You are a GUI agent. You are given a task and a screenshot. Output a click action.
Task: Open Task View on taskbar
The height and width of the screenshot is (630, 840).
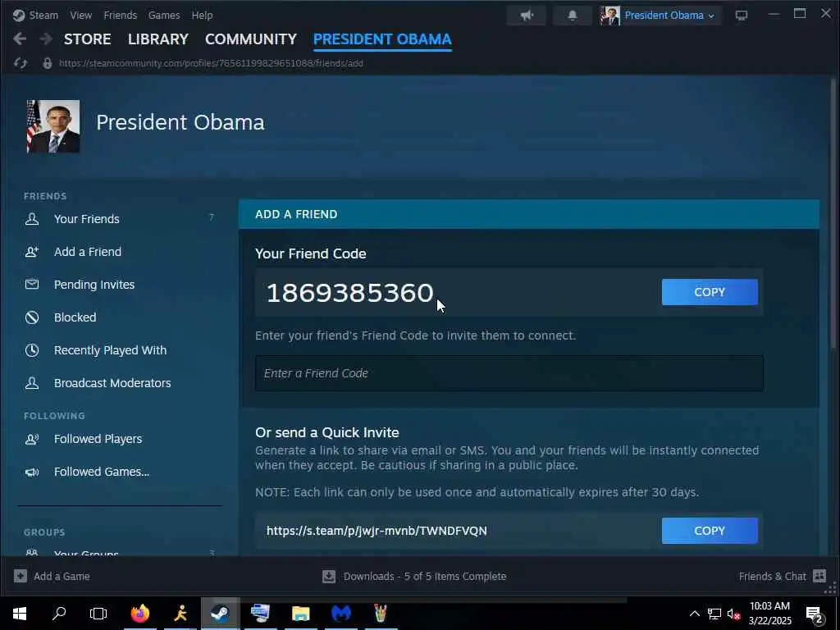point(98,614)
